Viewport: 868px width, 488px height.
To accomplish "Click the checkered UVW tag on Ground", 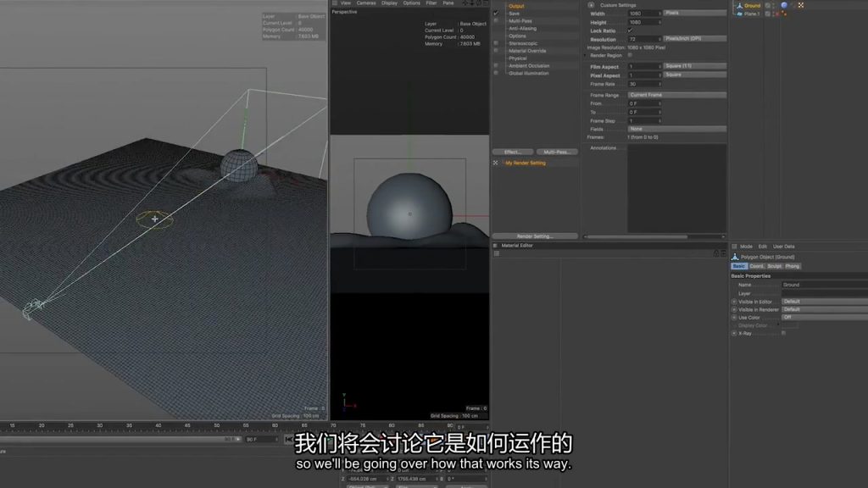I will click(800, 5).
